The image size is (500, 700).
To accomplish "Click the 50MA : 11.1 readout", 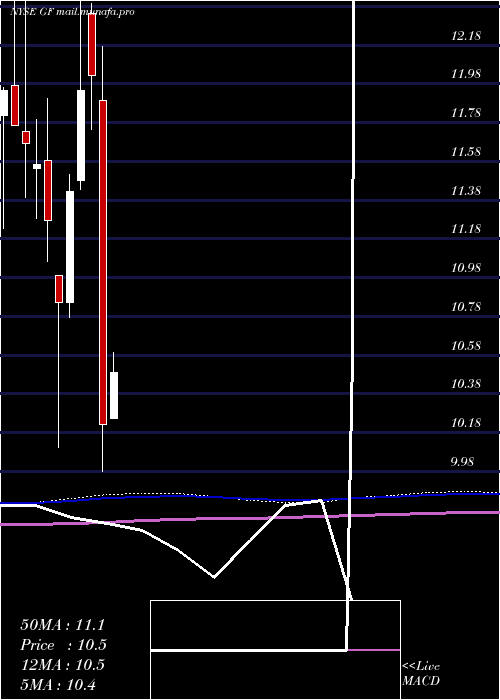I will (64, 625).
